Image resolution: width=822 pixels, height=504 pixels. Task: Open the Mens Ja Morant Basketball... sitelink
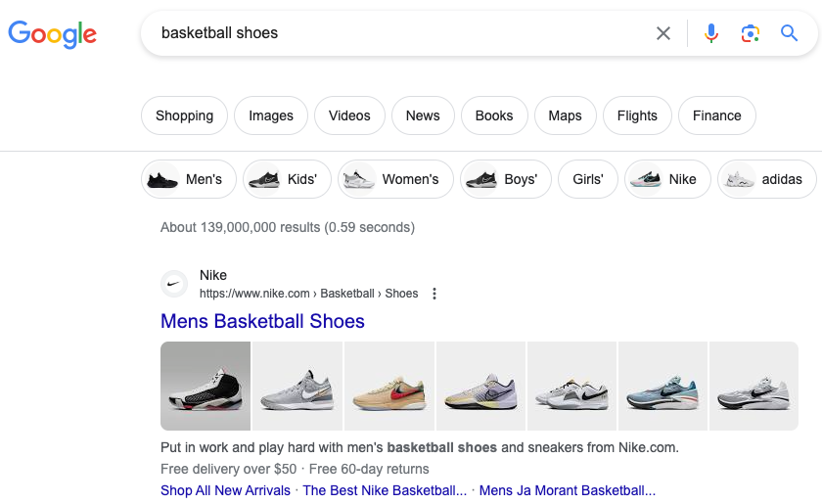coord(568,490)
